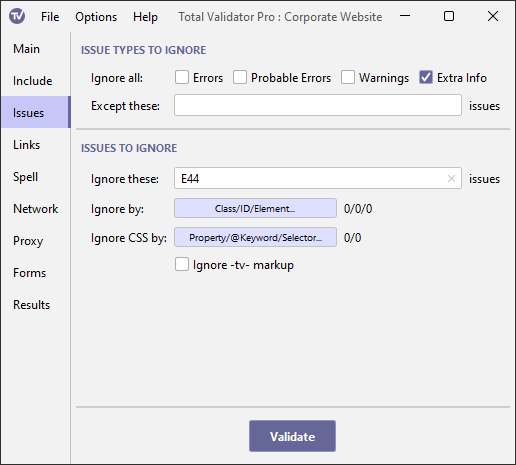Image resolution: width=516 pixels, height=465 pixels.
Task: Close the Total Validator Pro window
Action: click(x=493, y=16)
